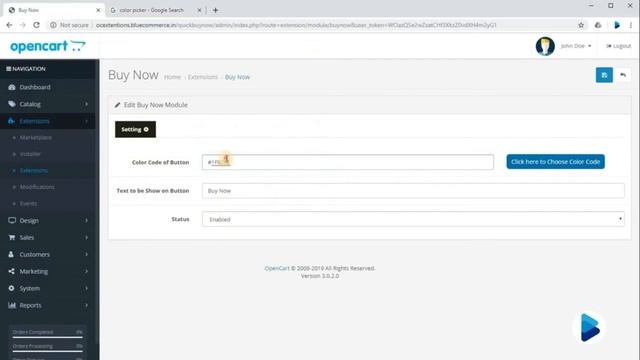This screenshot has height=360, width=640.
Task: Click the Marketing share icon
Action: 11,271
